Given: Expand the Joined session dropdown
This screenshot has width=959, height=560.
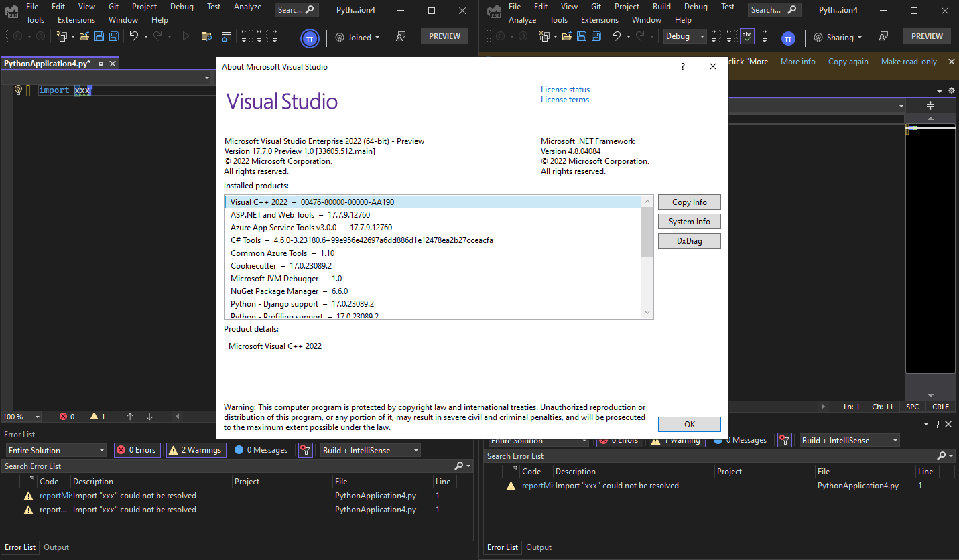Looking at the screenshot, I should pyautogui.click(x=357, y=36).
